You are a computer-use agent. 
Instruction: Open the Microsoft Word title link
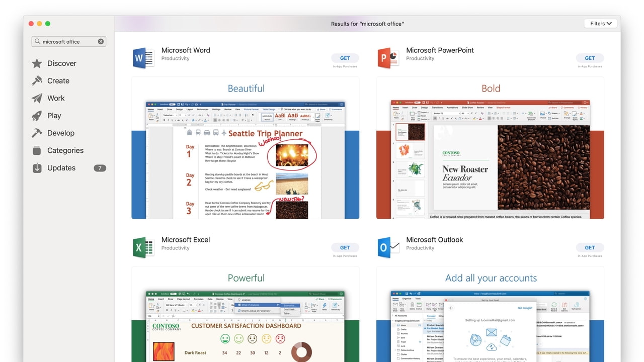(186, 50)
